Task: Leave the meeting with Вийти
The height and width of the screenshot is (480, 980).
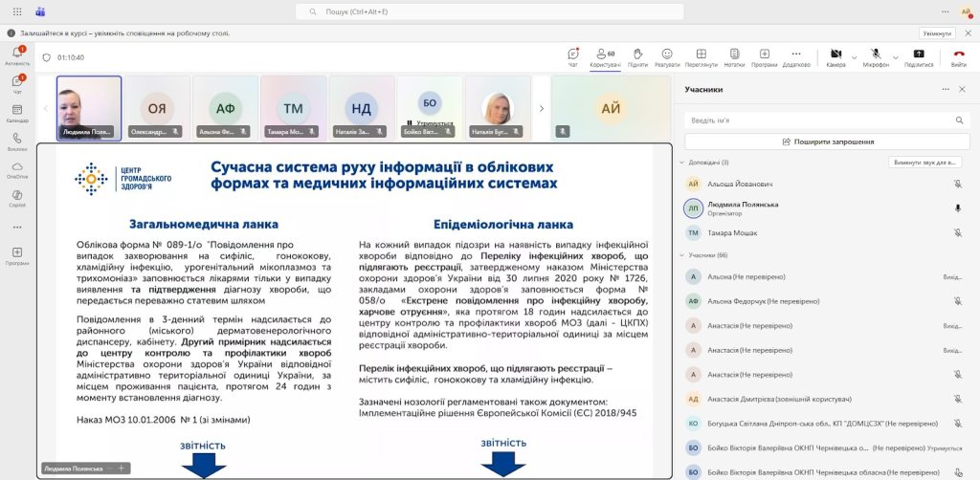Action: pos(958,56)
